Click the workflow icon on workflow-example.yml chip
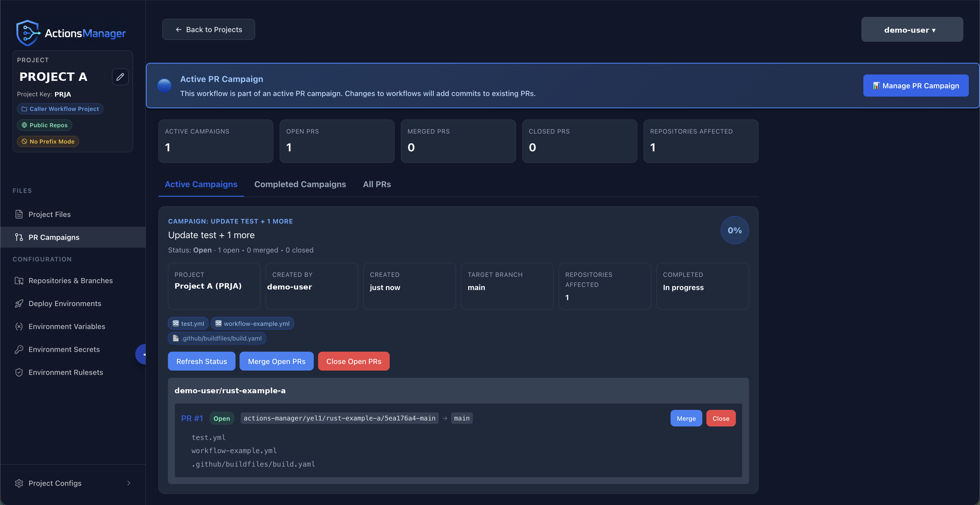 point(218,324)
